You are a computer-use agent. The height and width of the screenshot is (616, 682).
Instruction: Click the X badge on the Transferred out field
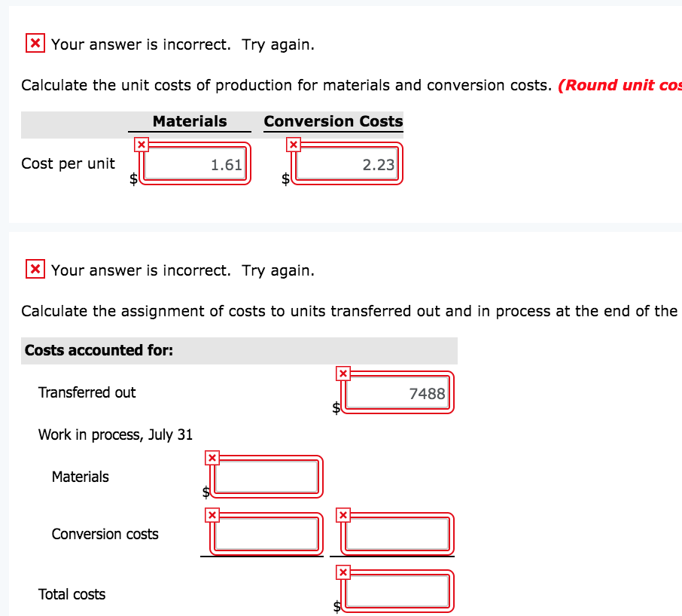click(343, 372)
